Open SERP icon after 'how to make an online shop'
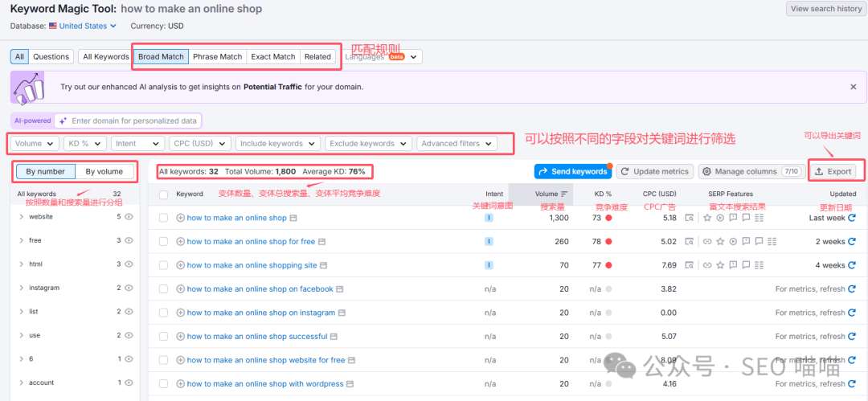 point(293,219)
